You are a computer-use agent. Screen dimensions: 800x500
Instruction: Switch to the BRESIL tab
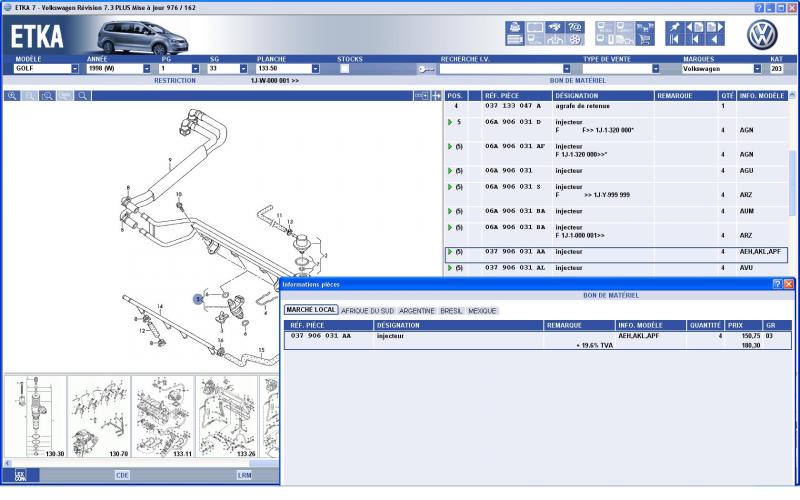pos(452,311)
